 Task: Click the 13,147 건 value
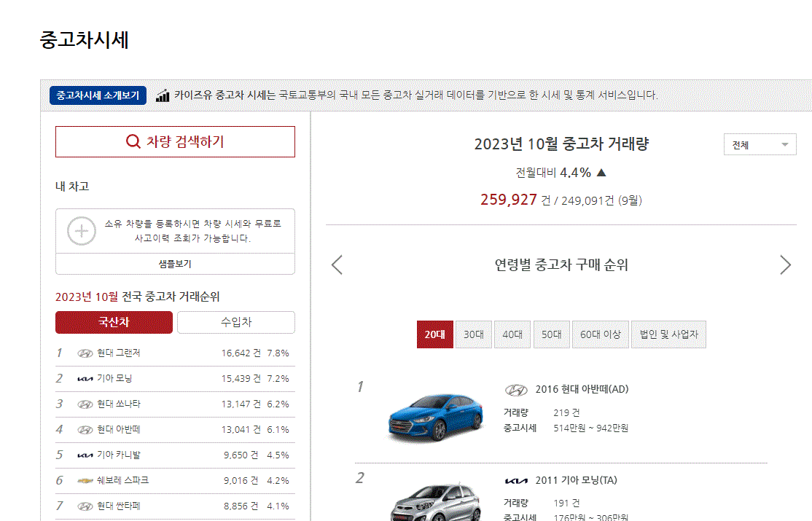click(241, 404)
